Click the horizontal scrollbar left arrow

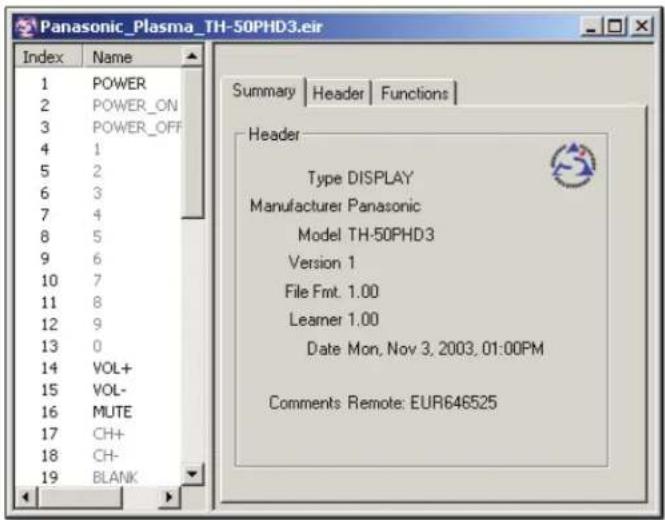tap(26, 497)
